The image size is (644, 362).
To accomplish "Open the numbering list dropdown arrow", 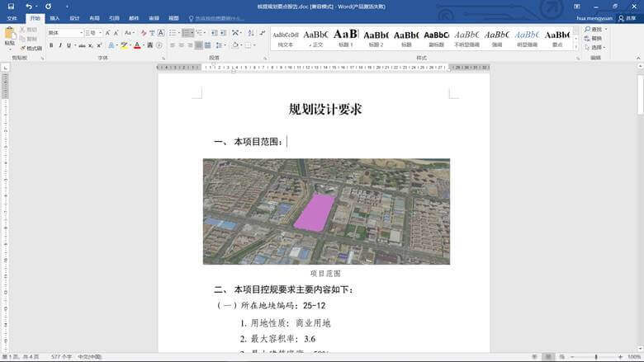I will click(x=192, y=33).
